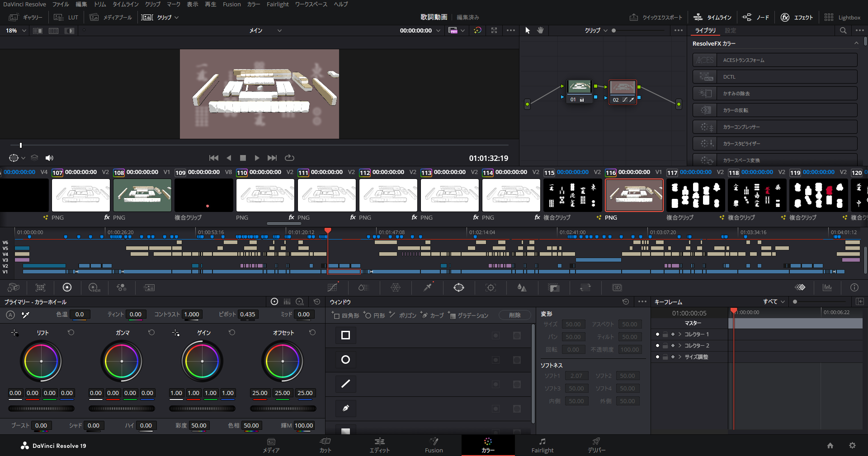Click the クイックエクスポート button
The width and height of the screenshot is (868, 456).
656,17
